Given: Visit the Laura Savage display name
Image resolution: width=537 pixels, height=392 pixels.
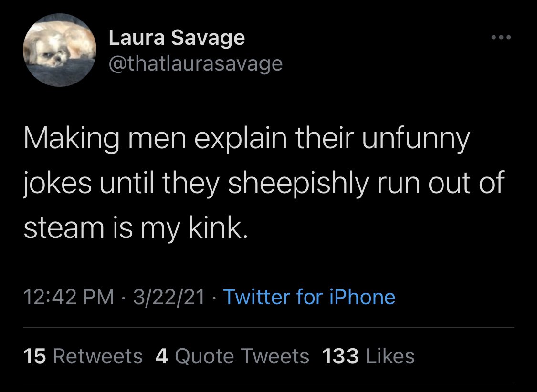Looking at the screenshot, I should pyautogui.click(x=177, y=38).
